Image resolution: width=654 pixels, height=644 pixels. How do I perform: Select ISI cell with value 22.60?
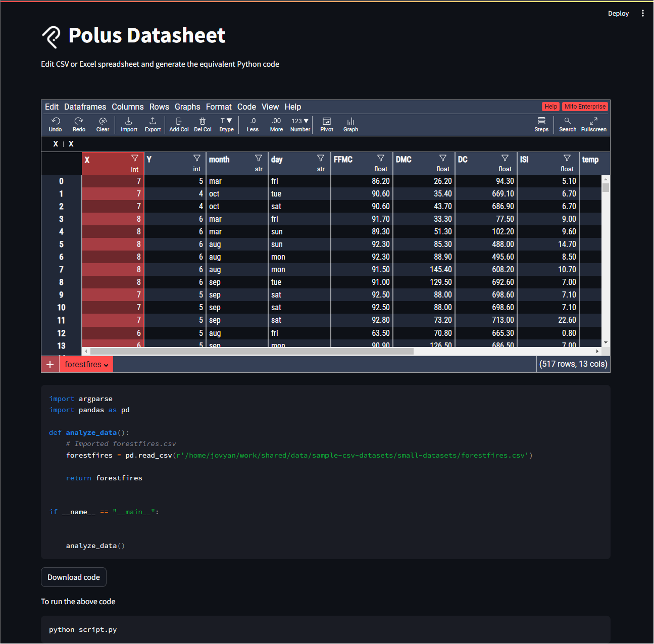point(548,320)
